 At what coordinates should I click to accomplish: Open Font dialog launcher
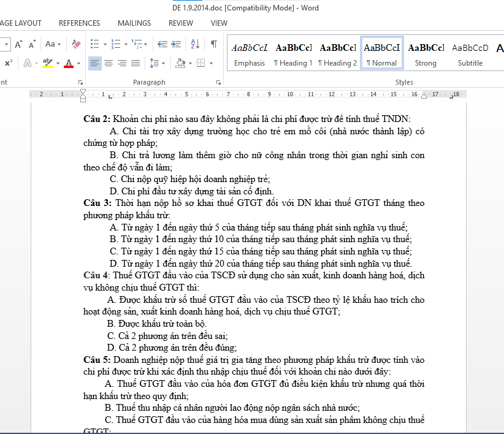tap(80, 83)
